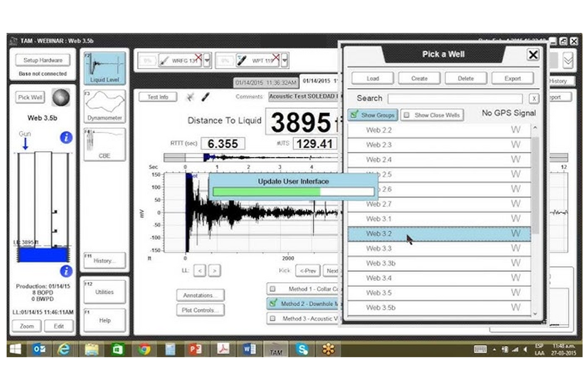Viewport: 588px width, 392px height.
Task: Click the gun icon next to Test Info
Action: [205, 97]
